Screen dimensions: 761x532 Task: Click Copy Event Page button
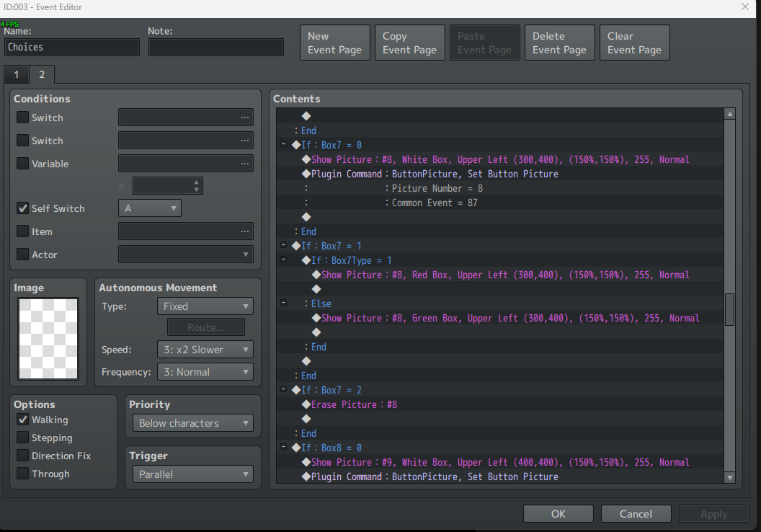tap(409, 43)
